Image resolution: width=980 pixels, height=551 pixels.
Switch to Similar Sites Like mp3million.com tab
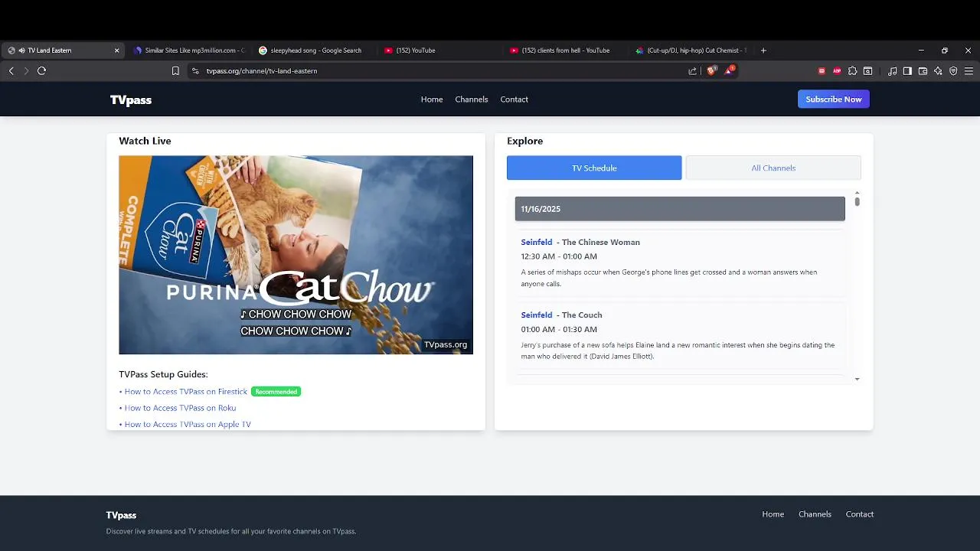click(x=188, y=51)
